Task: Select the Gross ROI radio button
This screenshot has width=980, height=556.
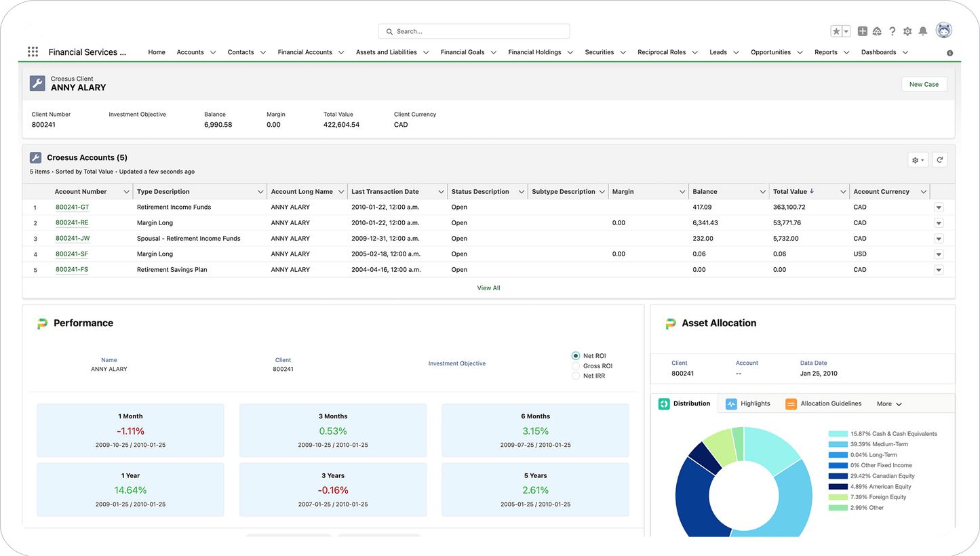Action: click(576, 365)
